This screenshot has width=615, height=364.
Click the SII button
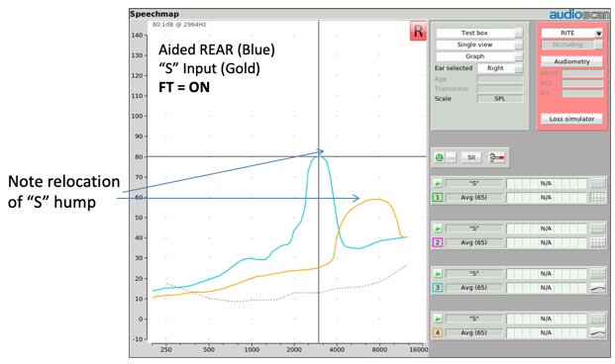(x=471, y=157)
